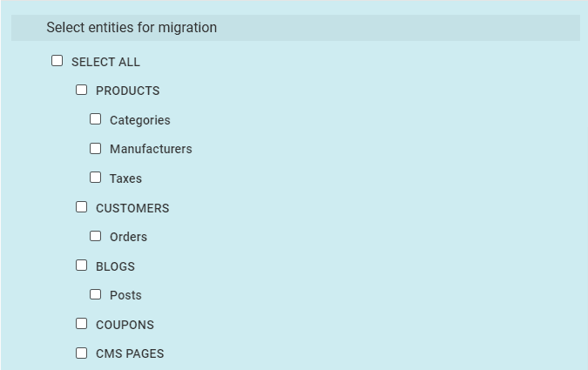Click the COUPONS label text

coord(125,325)
